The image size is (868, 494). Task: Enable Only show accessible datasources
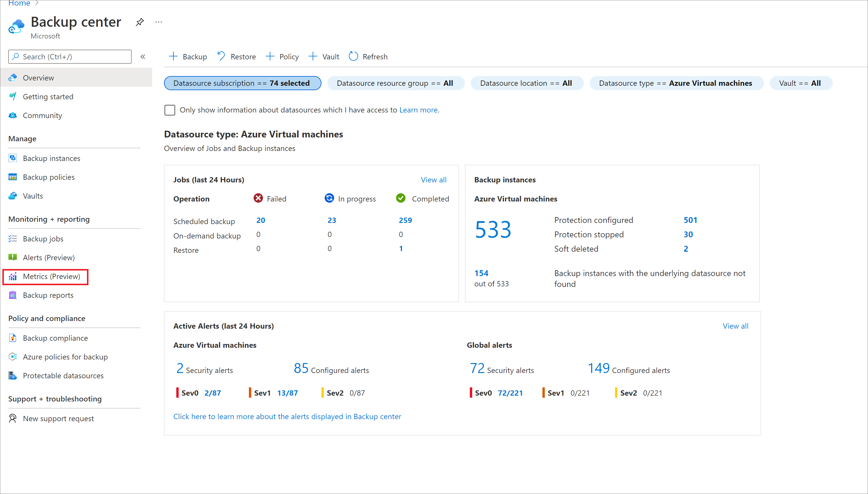coord(170,110)
